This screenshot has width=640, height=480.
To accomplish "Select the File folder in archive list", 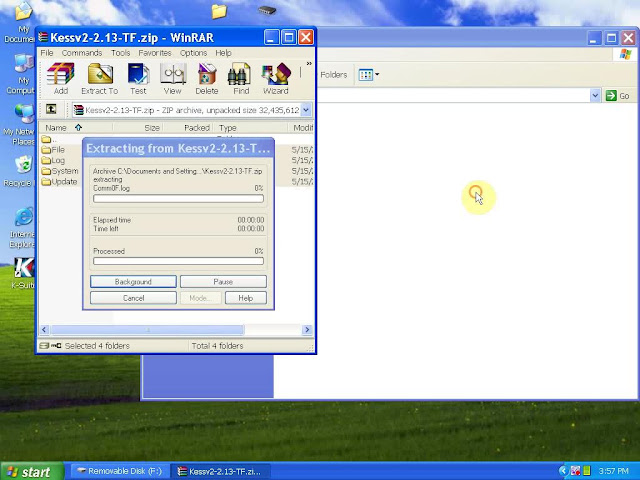I will tap(53, 150).
